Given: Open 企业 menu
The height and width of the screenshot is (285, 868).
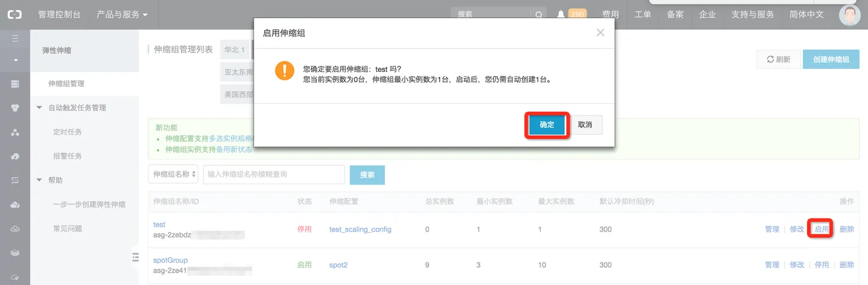Looking at the screenshot, I should (x=707, y=14).
